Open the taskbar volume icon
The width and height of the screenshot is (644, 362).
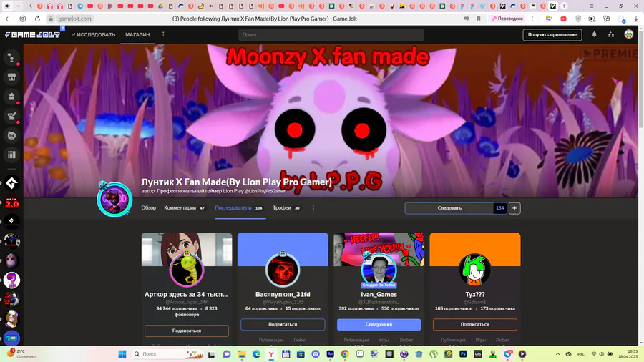(x=602, y=354)
